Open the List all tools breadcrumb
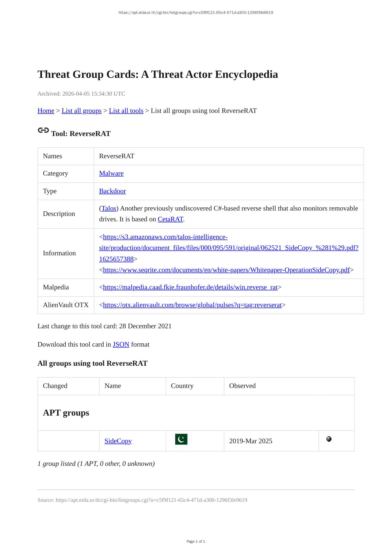Image resolution: width=392 pixels, height=554 pixels. pyautogui.click(x=126, y=111)
